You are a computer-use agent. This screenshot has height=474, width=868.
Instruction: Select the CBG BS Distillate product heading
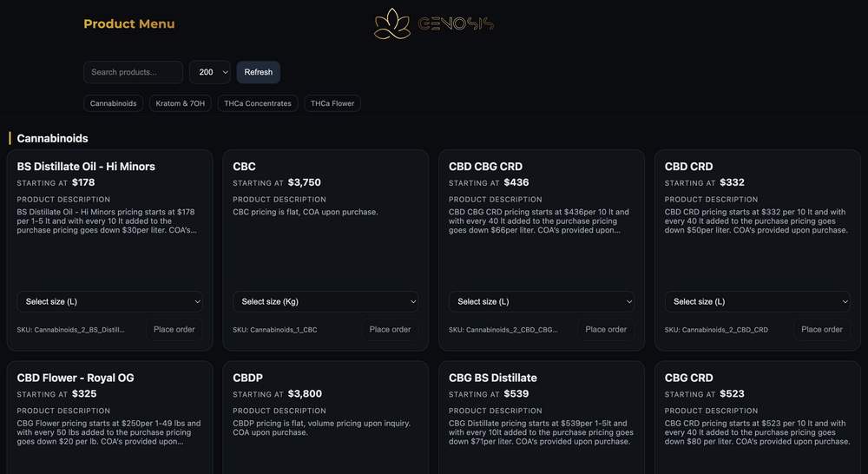493,378
